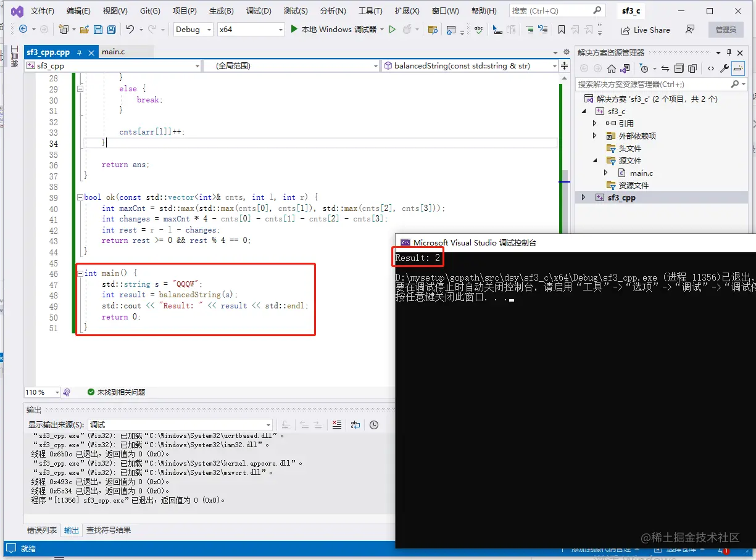Open the 编辑(E) menu
The width and height of the screenshot is (756, 560).
78,11
